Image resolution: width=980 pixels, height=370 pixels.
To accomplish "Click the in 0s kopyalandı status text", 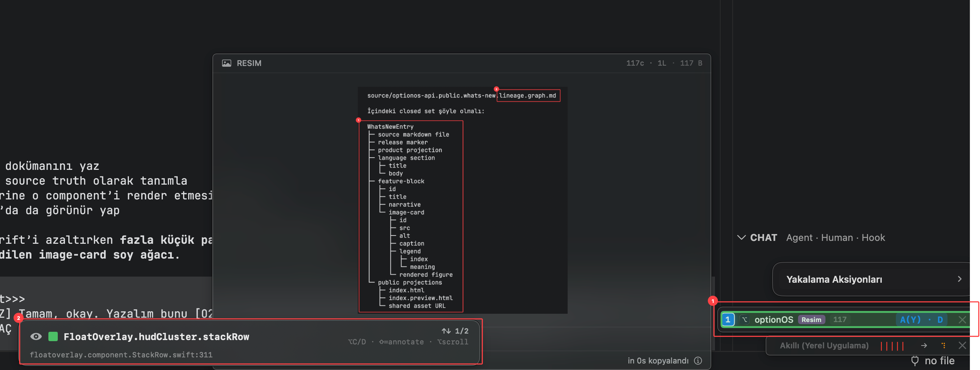I will [658, 361].
